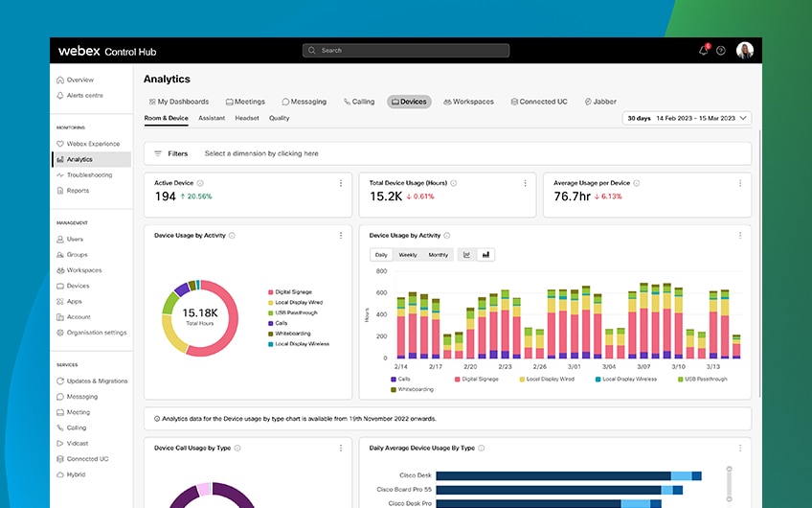The height and width of the screenshot is (508, 812).
Task: Open Devices in the sidebar
Action: 73,286
